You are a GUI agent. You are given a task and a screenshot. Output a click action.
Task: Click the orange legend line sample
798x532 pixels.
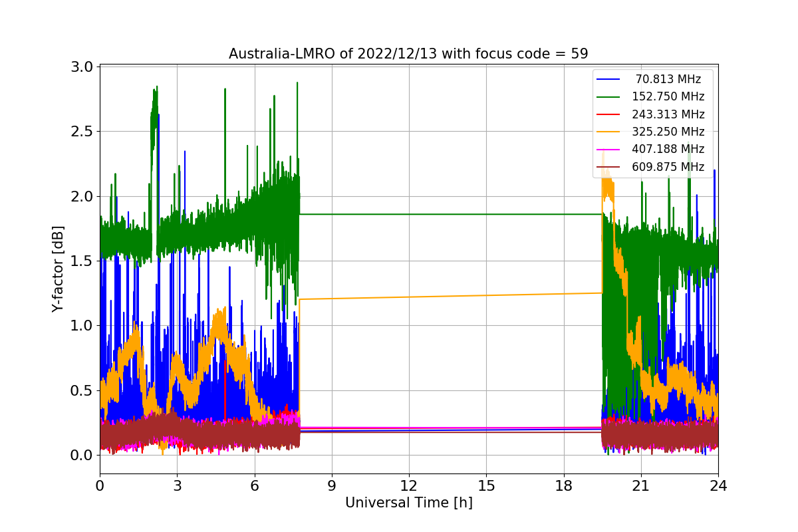click(608, 132)
